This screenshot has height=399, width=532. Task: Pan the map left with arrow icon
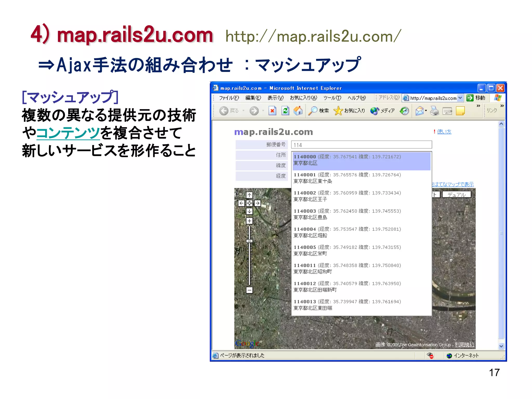[241, 203]
